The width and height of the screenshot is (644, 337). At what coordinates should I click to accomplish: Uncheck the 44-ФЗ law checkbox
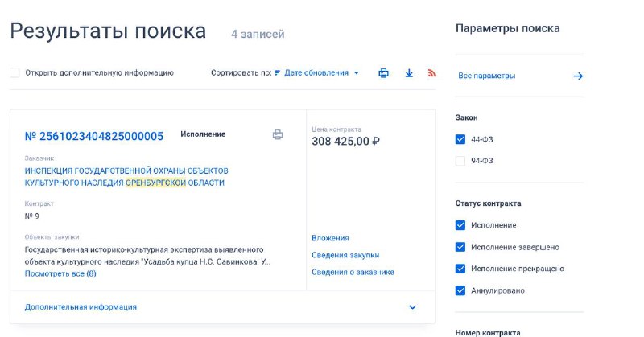point(460,139)
